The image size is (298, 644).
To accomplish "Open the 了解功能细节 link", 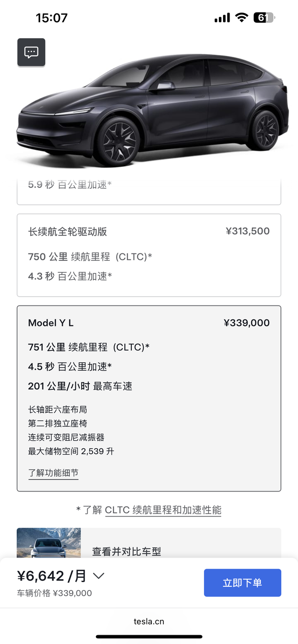I will pos(53,473).
